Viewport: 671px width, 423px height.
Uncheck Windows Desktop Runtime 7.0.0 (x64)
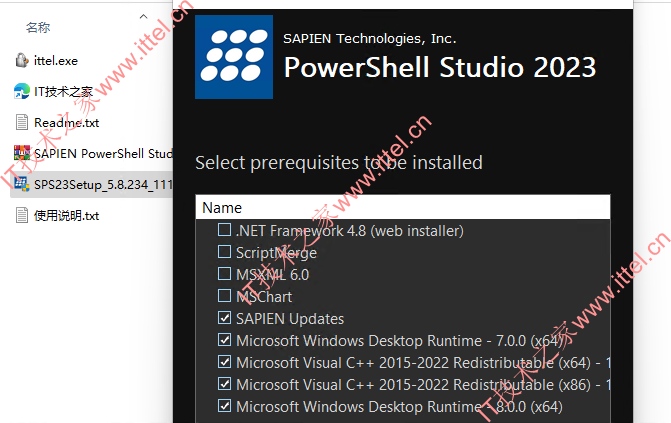(224, 340)
